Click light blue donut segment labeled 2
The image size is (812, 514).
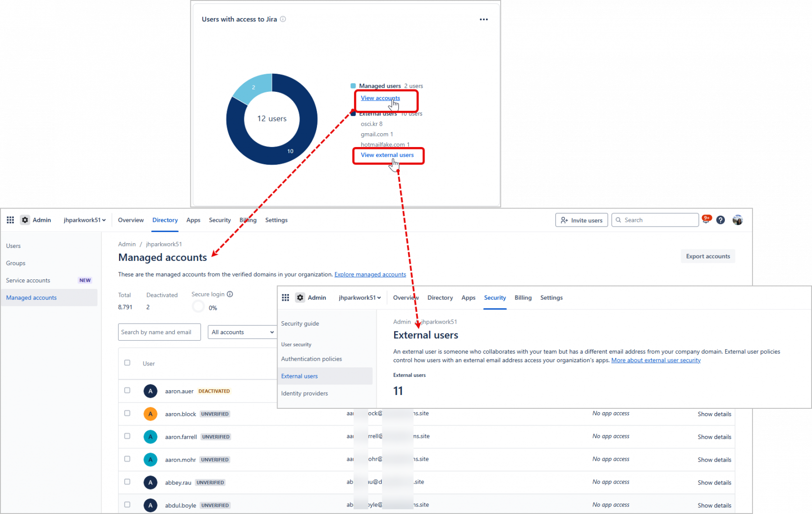click(253, 88)
